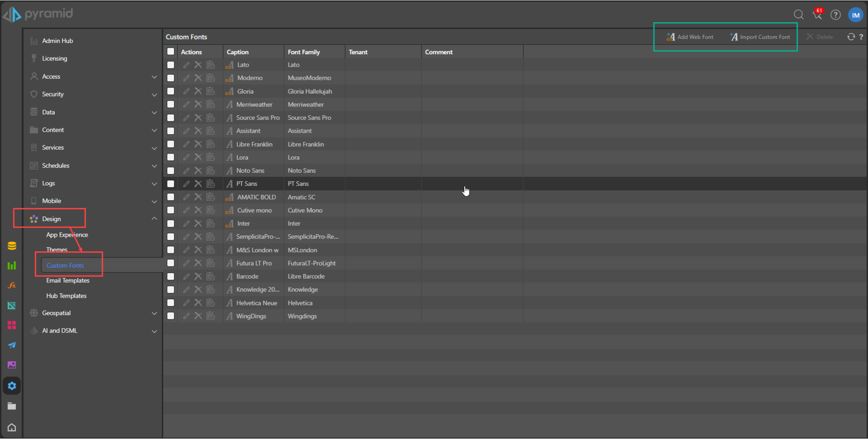The width and height of the screenshot is (868, 439).
Task: Click Add Web Font button
Action: click(690, 37)
